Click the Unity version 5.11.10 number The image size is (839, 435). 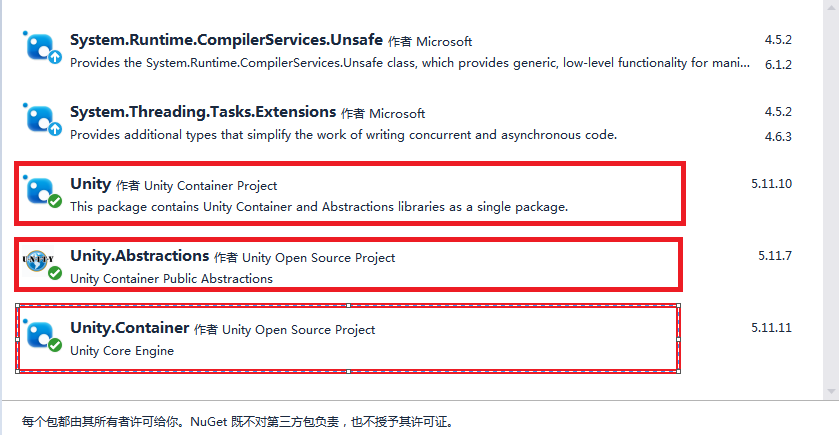[x=771, y=184]
